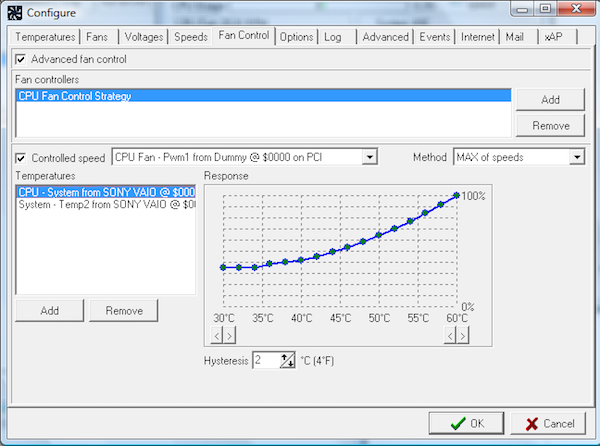Open the Events tab
Image resolution: width=600 pixels, height=446 pixels.
tap(435, 37)
